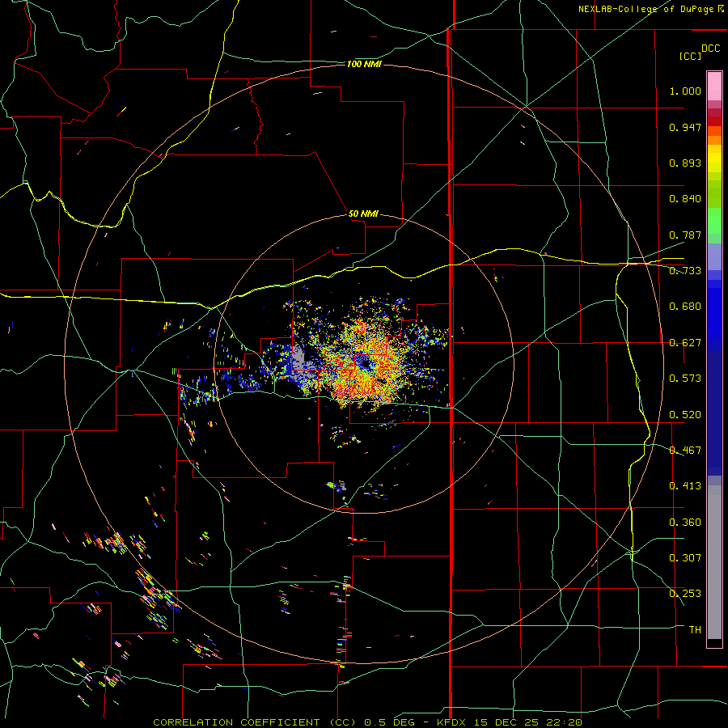Click the gray segment of the color bar
This screenshot has height=728, width=728.
click(714, 562)
